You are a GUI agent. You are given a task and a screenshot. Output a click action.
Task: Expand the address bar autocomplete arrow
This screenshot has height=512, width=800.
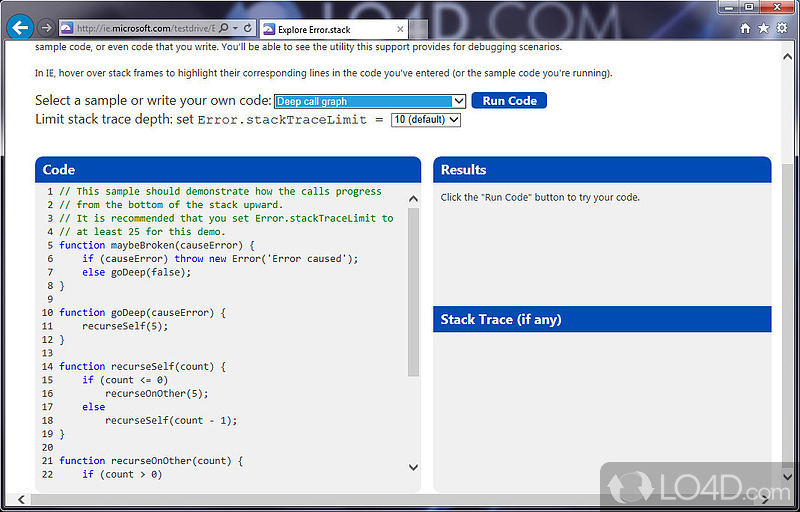tap(235, 30)
